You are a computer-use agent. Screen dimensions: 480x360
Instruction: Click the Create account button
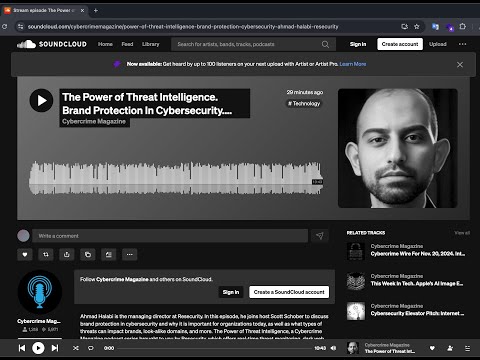[400, 44]
